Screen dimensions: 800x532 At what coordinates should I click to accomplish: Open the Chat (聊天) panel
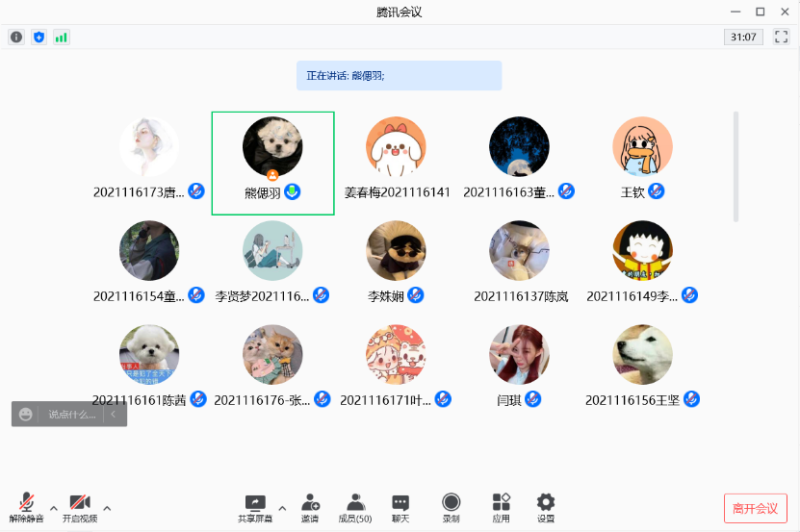click(x=400, y=507)
